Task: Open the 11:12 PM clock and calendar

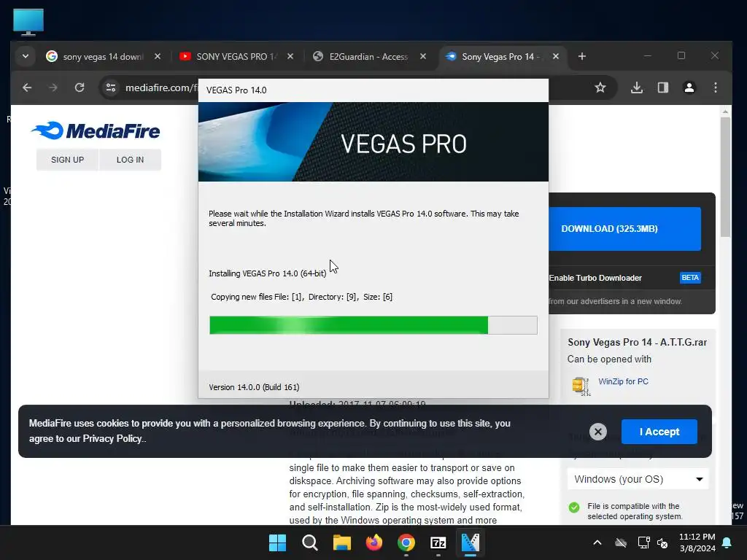Action: tap(697, 542)
